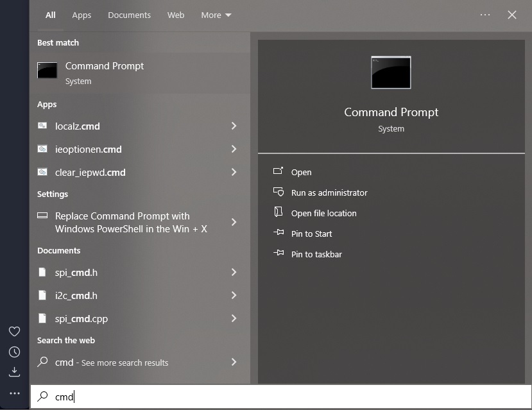Viewport: 532px width, 410px height.
Task: Expand cmd web search results chevron
Action: pos(234,362)
